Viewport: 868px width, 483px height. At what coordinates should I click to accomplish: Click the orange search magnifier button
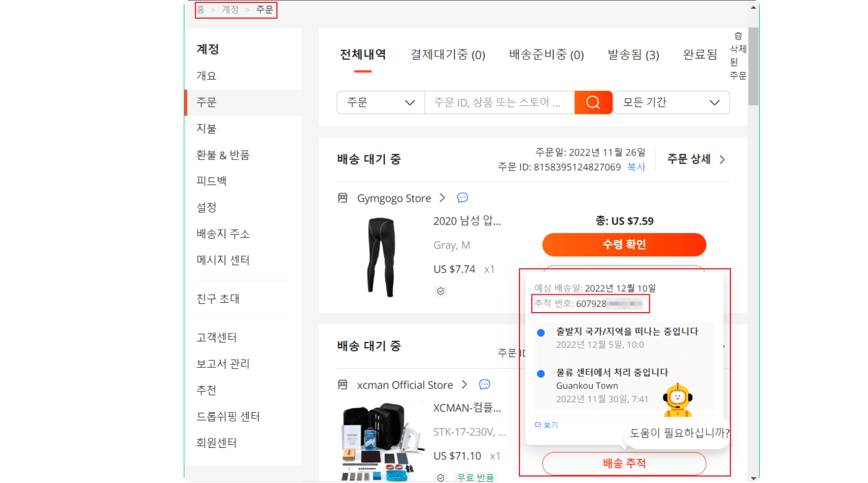[x=593, y=102]
